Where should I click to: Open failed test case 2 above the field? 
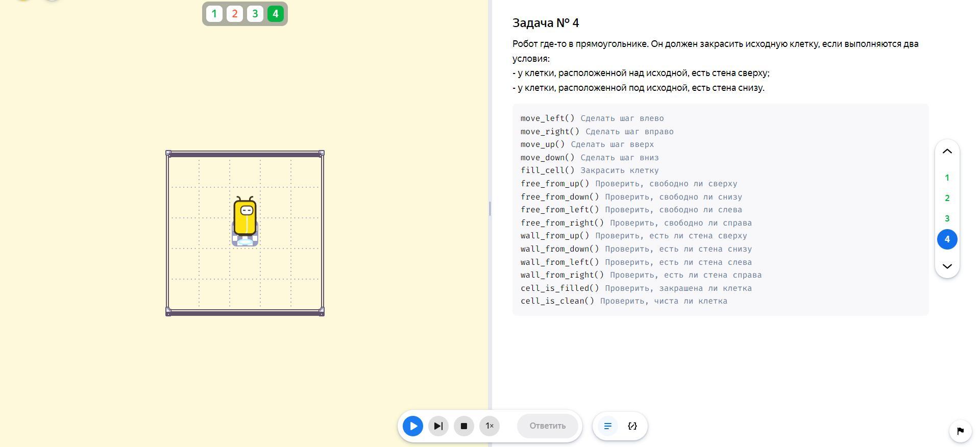click(x=235, y=14)
